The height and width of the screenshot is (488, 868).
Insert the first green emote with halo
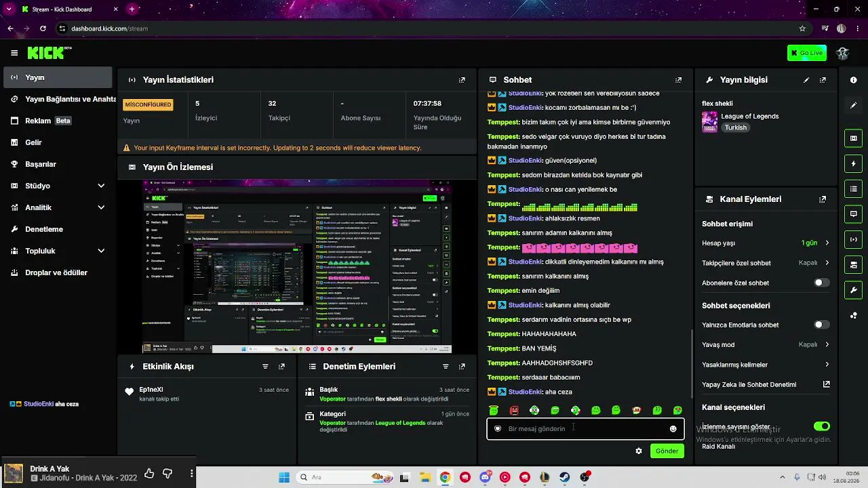pos(494,410)
